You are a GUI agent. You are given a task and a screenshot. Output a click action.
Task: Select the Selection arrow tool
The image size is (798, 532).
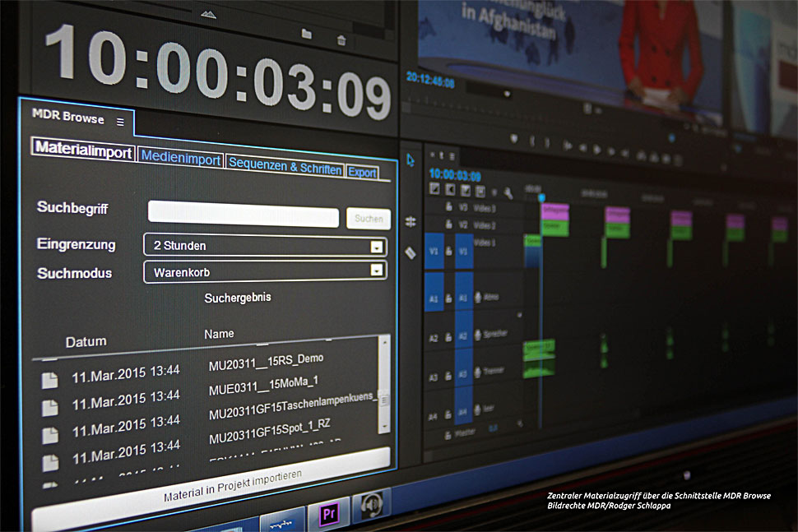click(x=411, y=160)
